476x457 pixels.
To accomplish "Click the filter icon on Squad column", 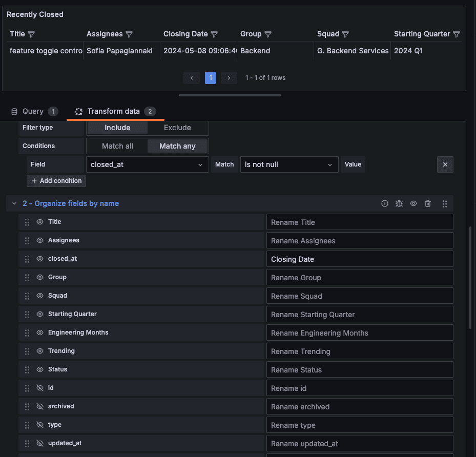I will point(344,34).
